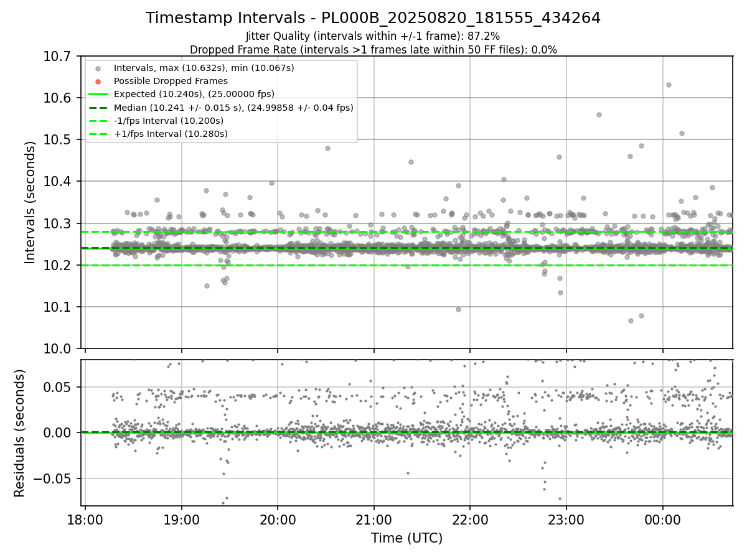Click the dashed green swatch beside '+1/fps Interval'

coord(98,134)
